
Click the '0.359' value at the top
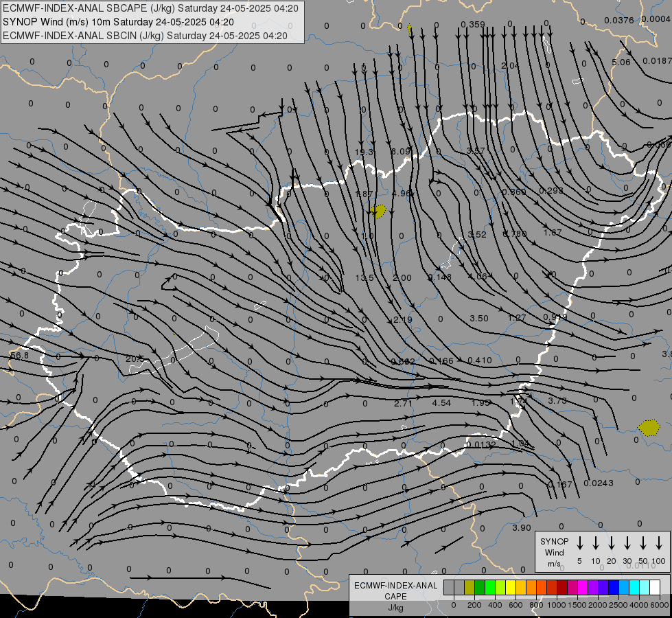point(473,25)
